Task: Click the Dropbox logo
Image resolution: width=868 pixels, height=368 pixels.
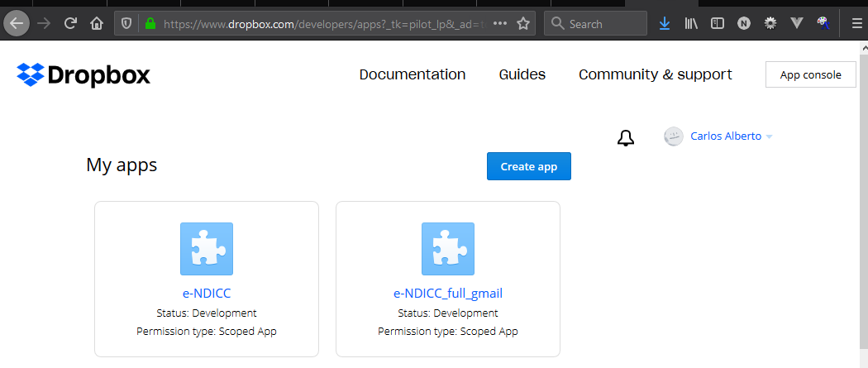Action: pyautogui.click(x=83, y=75)
